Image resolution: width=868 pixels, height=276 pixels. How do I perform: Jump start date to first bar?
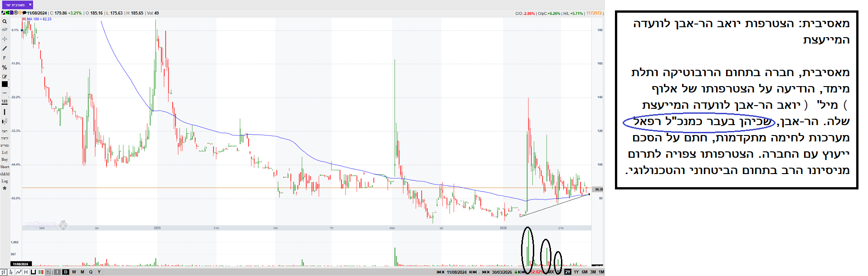point(439,272)
